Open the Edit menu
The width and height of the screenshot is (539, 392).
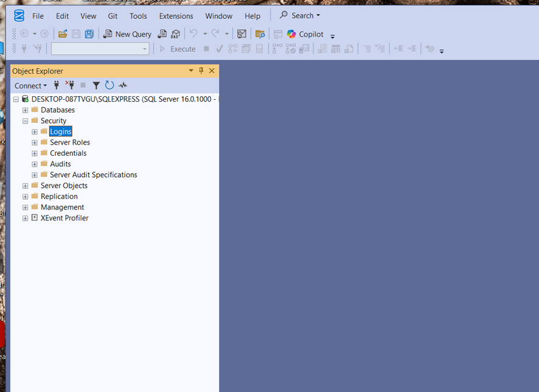coord(62,16)
